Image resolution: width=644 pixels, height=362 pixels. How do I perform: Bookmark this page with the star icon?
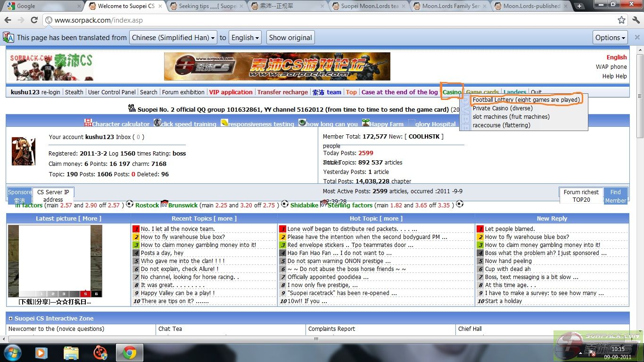click(621, 20)
